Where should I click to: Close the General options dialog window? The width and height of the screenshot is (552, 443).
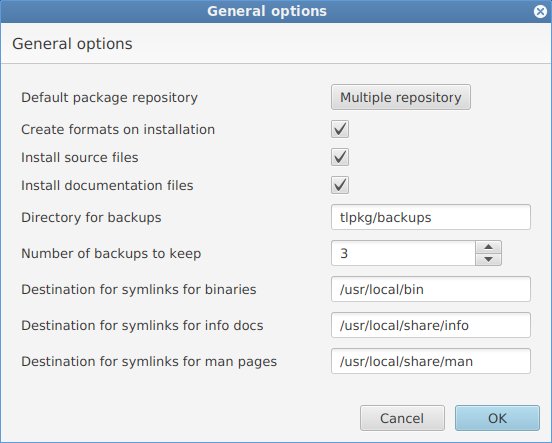click(540, 11)
